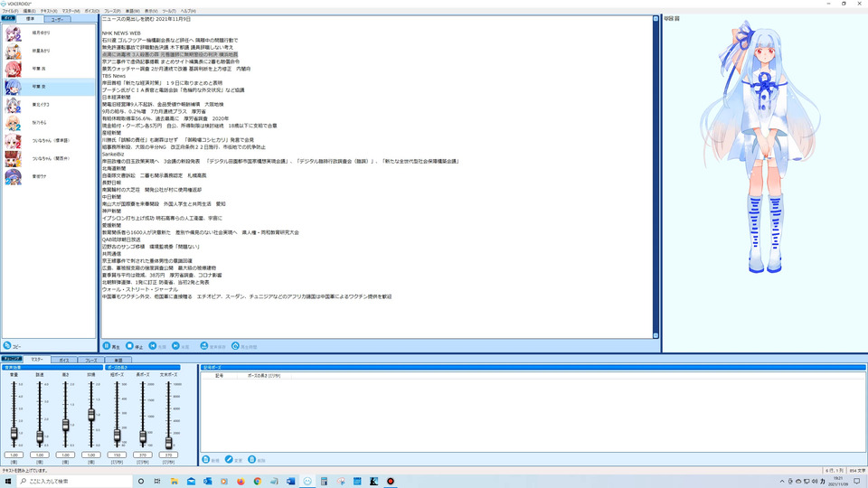The width and height of the screenshot is (868, 488).
Task: Click 新規 new pause symbol icon
Action: click(206, 459)
